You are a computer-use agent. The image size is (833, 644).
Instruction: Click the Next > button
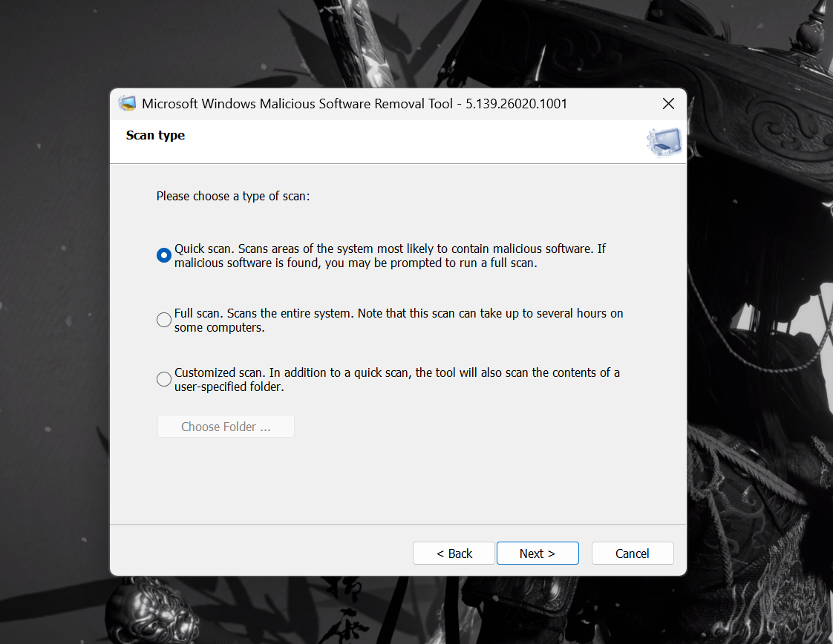(537, 553)
